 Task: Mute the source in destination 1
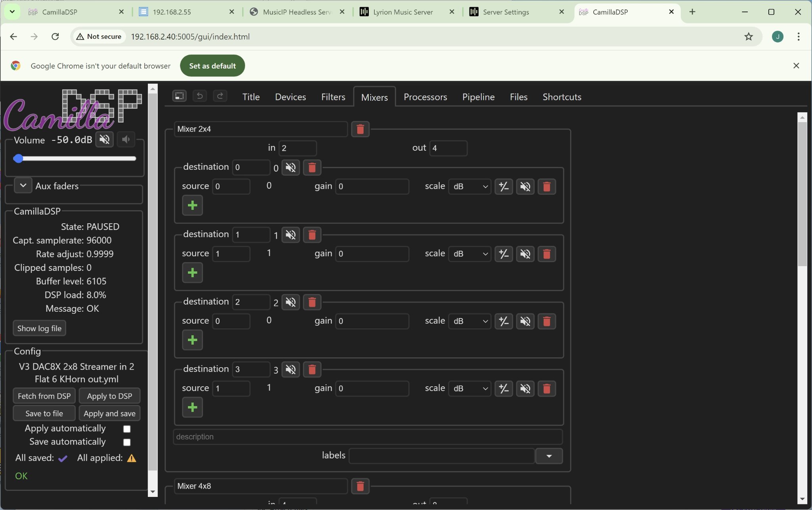pyautogui.click(x=525, y=254)
